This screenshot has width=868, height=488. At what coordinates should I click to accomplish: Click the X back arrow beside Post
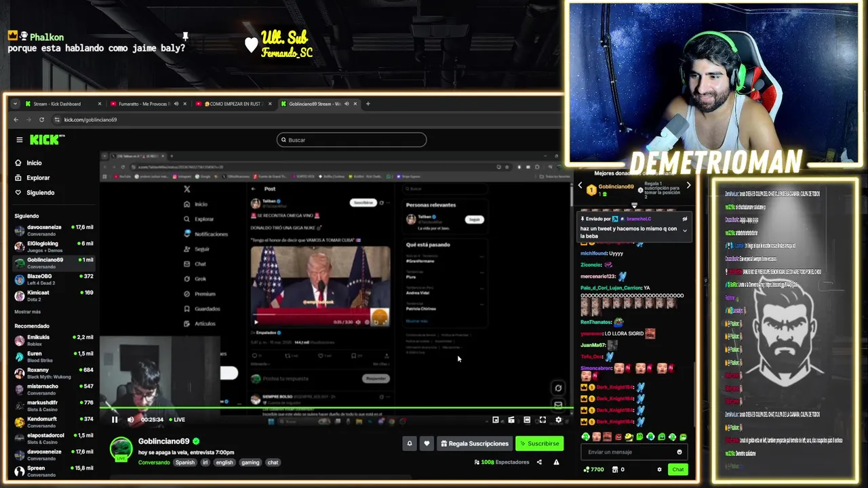coord(254,189)
